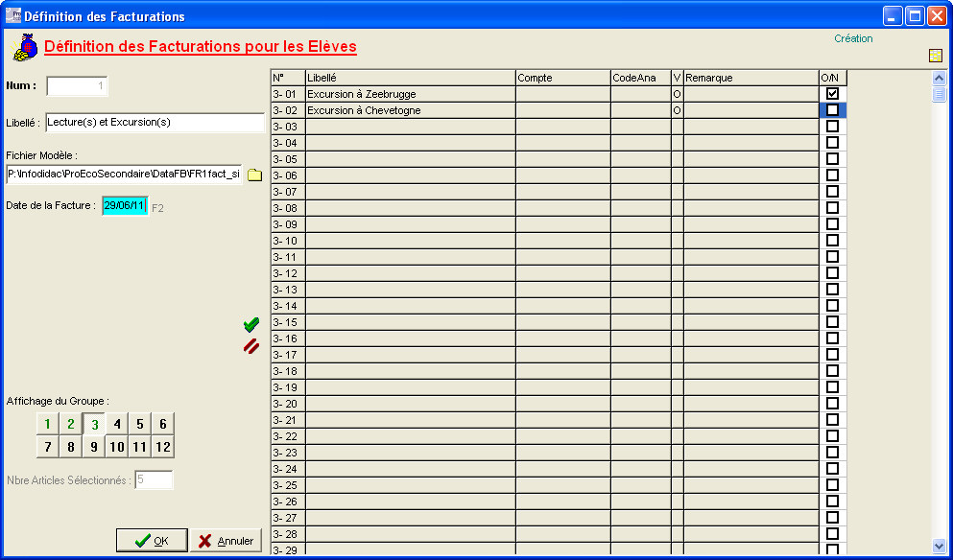
Task: Click the Annuler button
Action: coord(226,541)
